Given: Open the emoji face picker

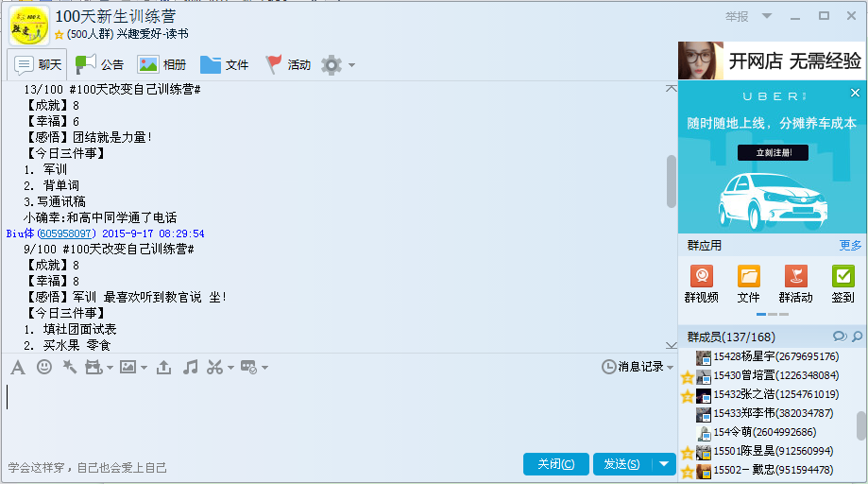Looking at the screenshot, I should tap(43, 367).
